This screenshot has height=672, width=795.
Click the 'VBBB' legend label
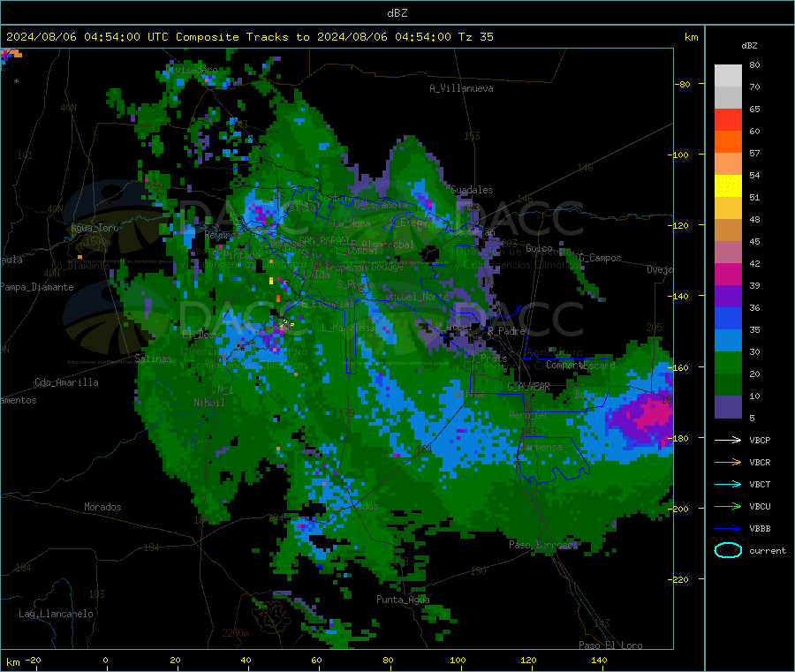pos(760,529)
